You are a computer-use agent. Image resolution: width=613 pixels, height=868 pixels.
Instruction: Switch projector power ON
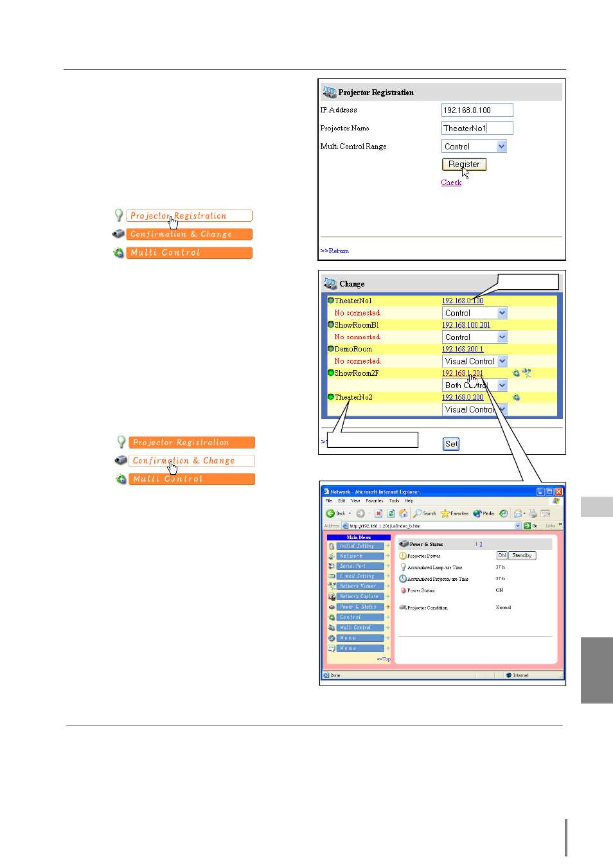[502, 555]
